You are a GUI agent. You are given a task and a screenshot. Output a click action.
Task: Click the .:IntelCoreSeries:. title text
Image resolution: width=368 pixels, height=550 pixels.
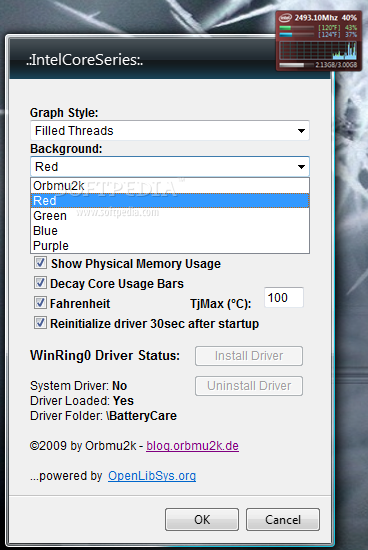pos(85,60)
